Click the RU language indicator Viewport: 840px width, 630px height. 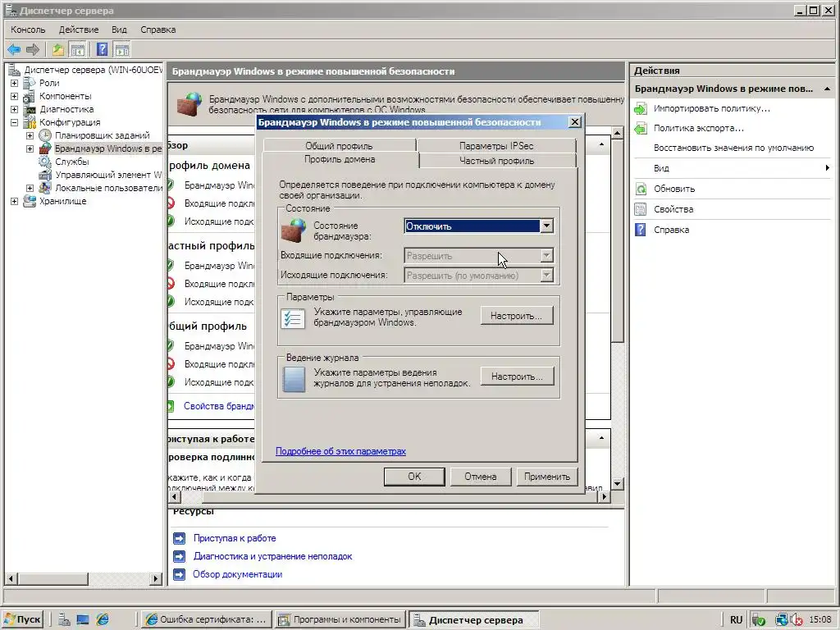[x=736, y=620]
